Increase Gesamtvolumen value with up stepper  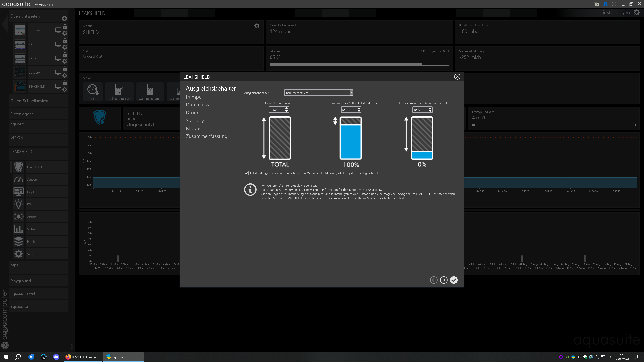[x=286, y=108]
